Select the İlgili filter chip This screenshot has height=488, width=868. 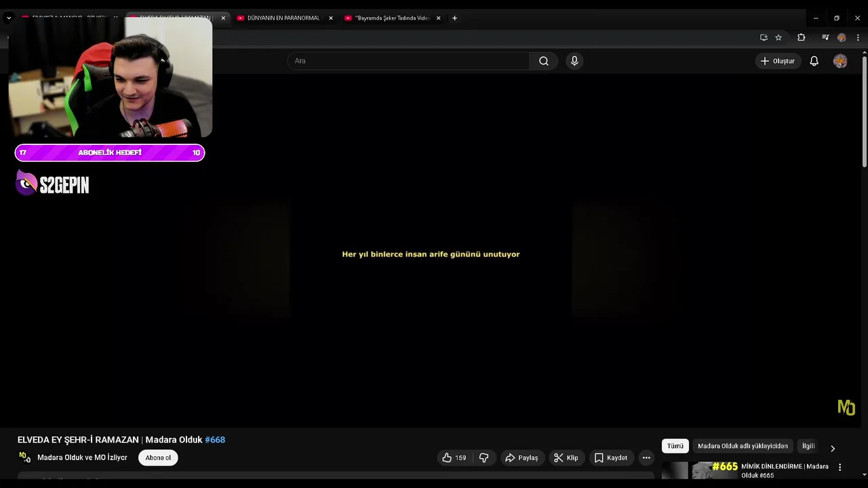(x=808, y=446)
